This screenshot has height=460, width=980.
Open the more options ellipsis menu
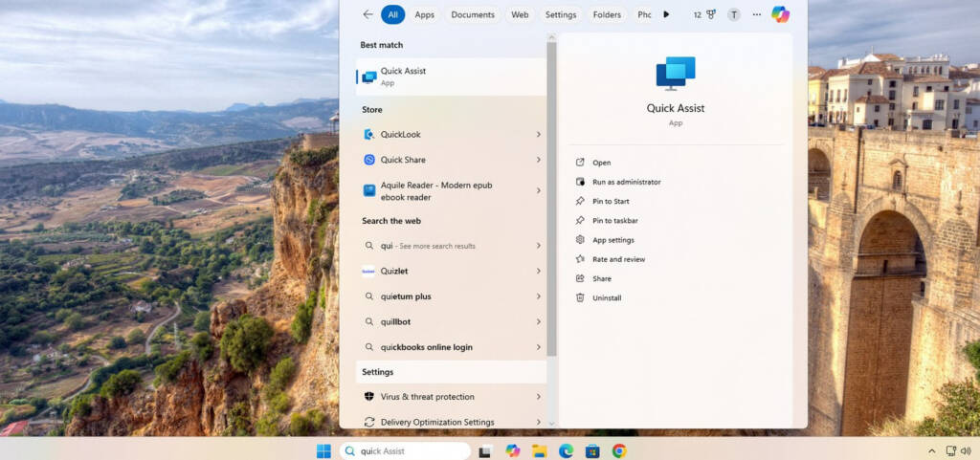[757, 14]
